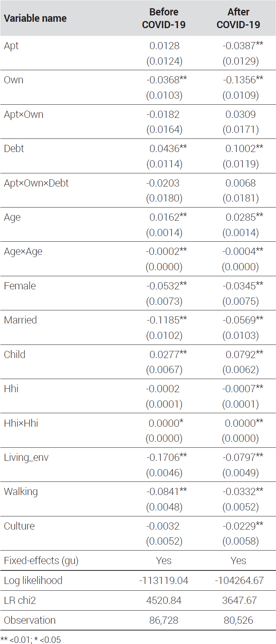
Task: Select the Log likelihood value -113119.04
Action: pos(164,581)
